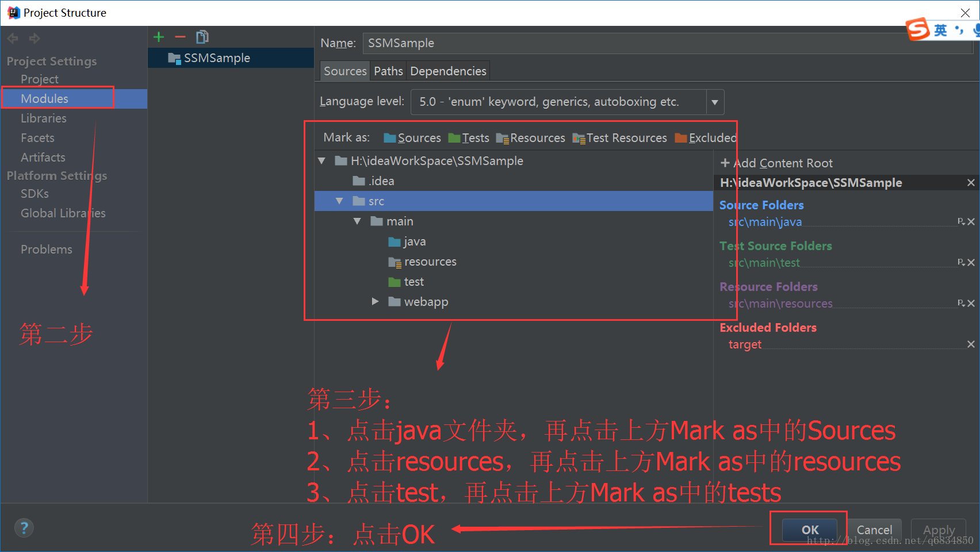Unmark src\main\resources resource folder

[971, 303]
